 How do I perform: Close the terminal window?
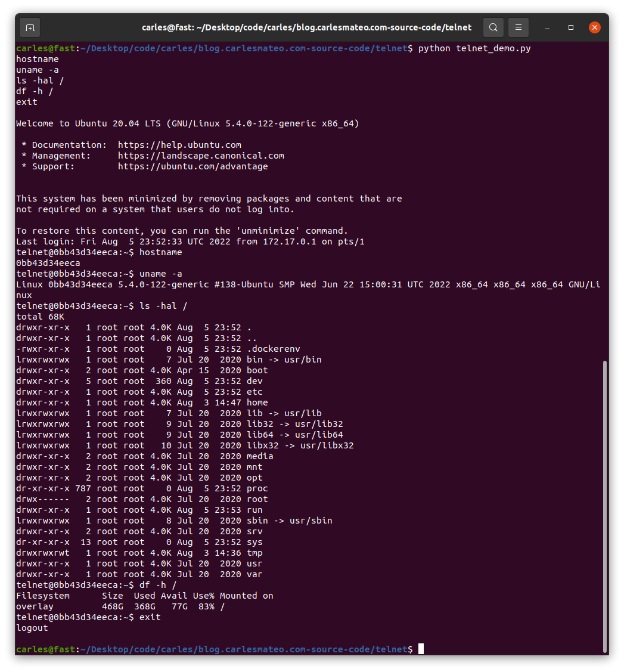click(594, 28)
